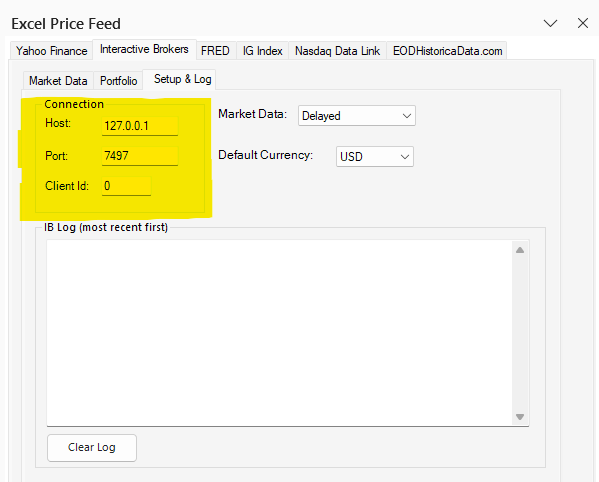Click the IB Log scrollbar down arrow
The width and height of the screenshot is (599, 482).
pyautogui.click(x=520, y=417)
